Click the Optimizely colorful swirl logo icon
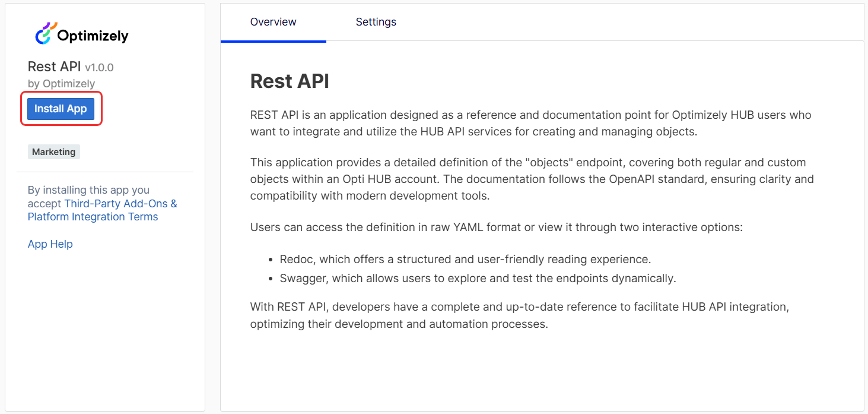The image size is (868, 414). (x=45, y=33)
